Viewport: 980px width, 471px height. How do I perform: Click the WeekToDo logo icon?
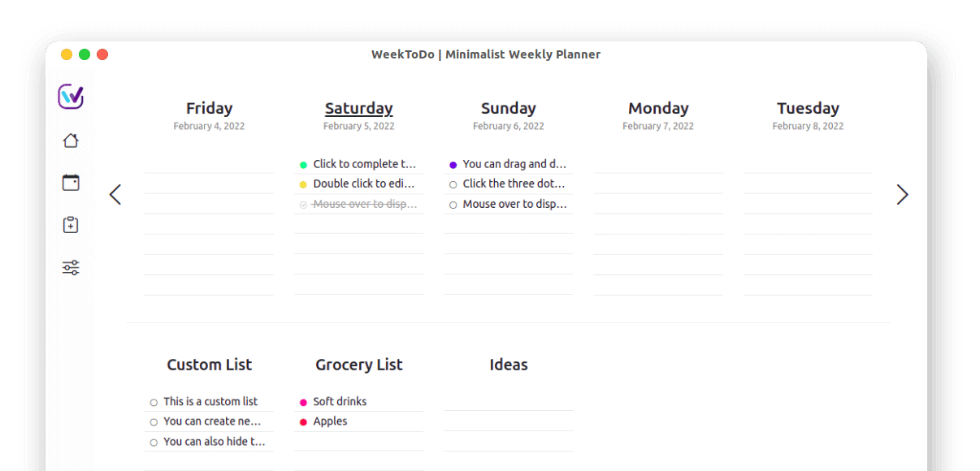click(x=71, y=97)
